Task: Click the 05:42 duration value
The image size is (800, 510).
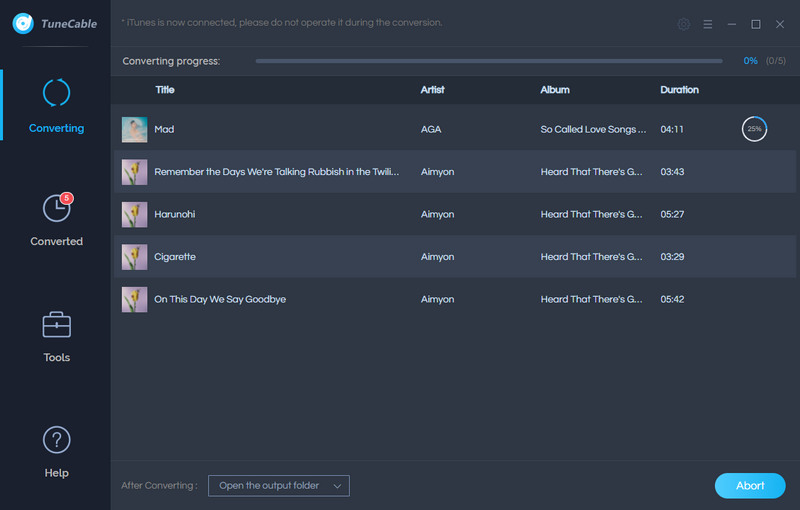Action: [672, 299]
